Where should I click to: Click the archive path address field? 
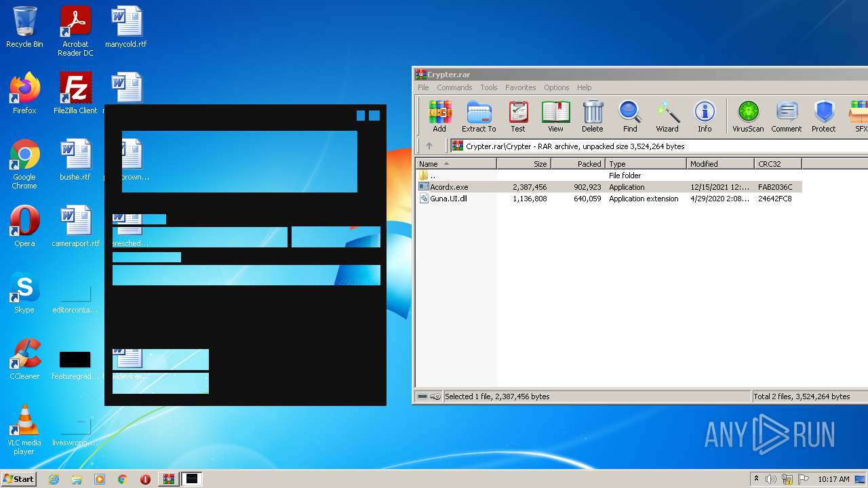pyautogui.click(x=659, y=146)
